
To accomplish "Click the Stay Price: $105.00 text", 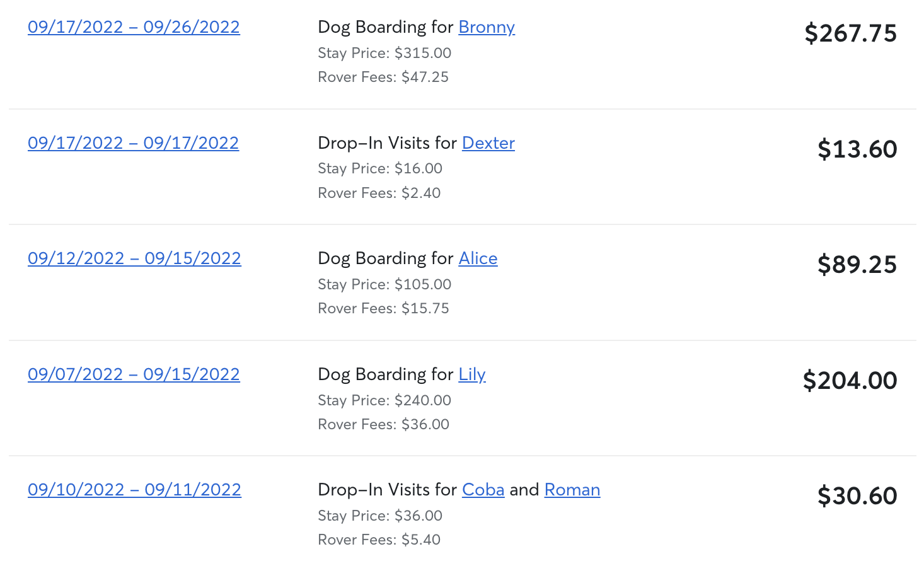I will coord(384,284).
